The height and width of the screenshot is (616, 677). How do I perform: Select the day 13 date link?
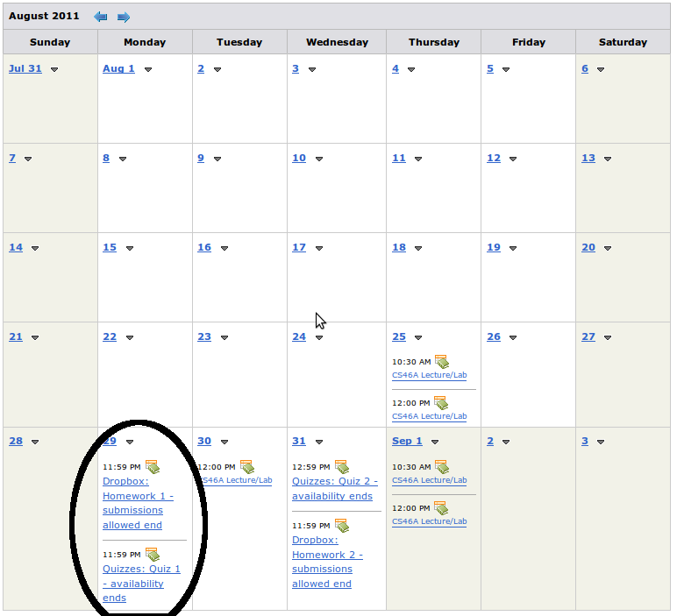pos(588,158)
